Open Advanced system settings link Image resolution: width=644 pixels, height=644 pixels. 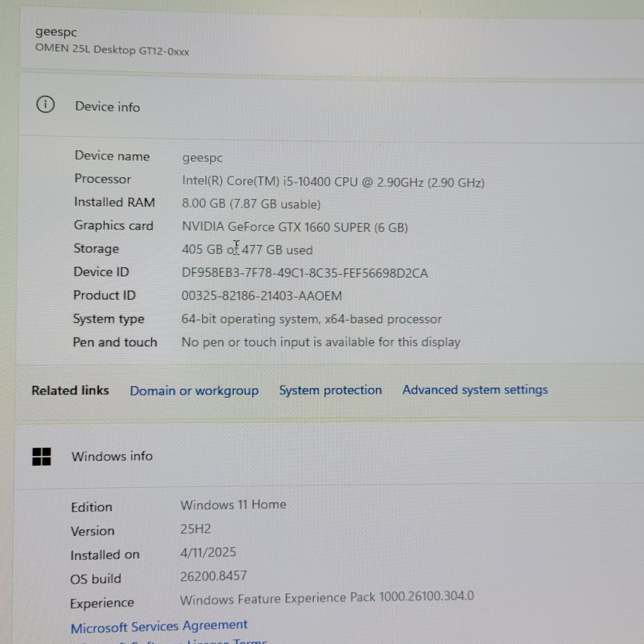475,390
